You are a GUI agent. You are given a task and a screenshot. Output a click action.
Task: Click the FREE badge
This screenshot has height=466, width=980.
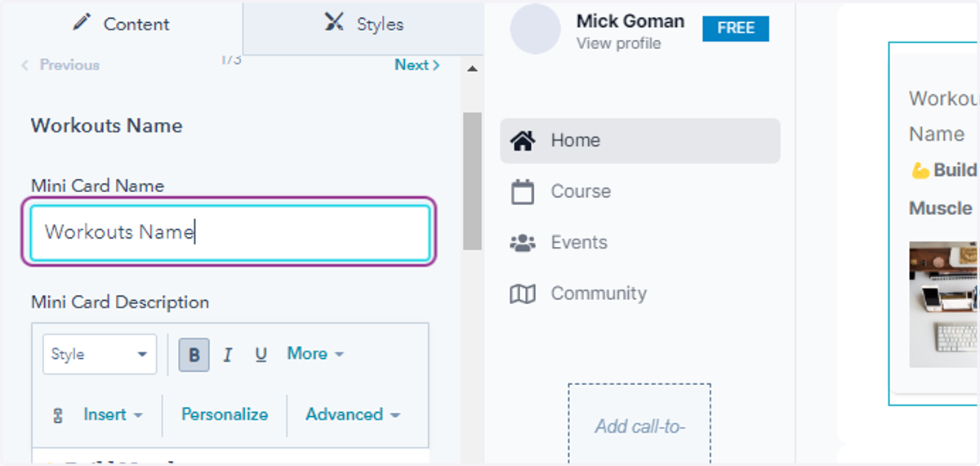point(736,28)
